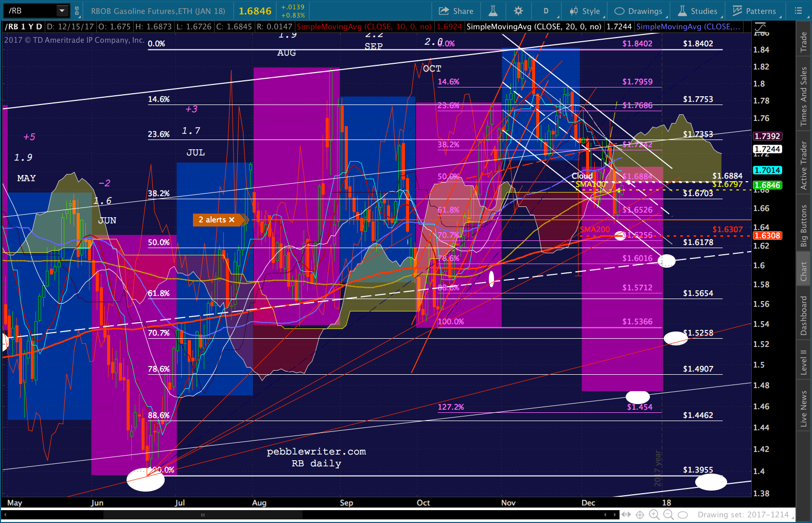The image size is (812, 523).
Task: Click the $1.8402 white fib label
Action: [x=698, y=44]
